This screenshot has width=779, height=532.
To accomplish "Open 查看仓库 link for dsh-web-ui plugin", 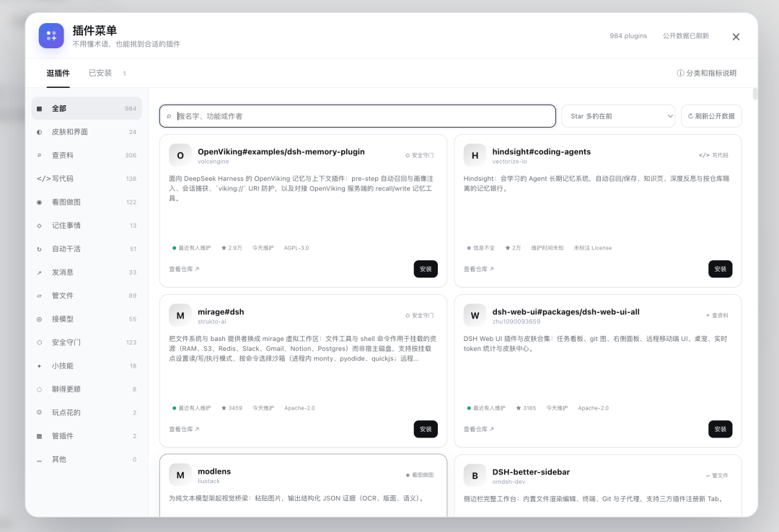I will (x=478, y=429).
